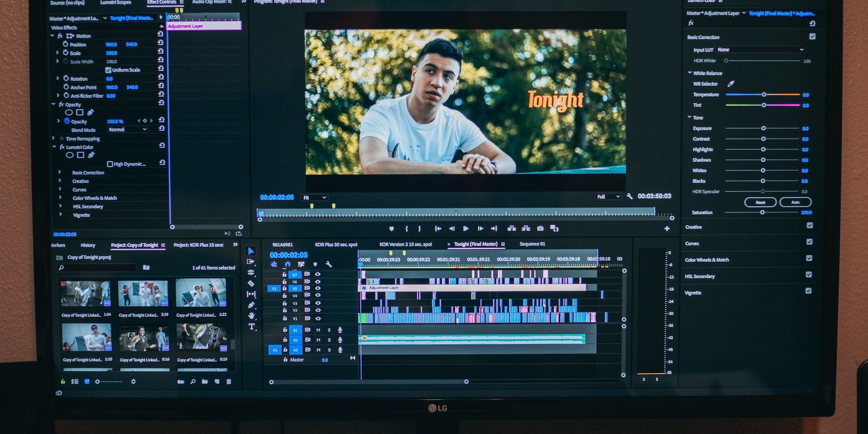Export a frame with the camera icon

[x=541, y=228]
